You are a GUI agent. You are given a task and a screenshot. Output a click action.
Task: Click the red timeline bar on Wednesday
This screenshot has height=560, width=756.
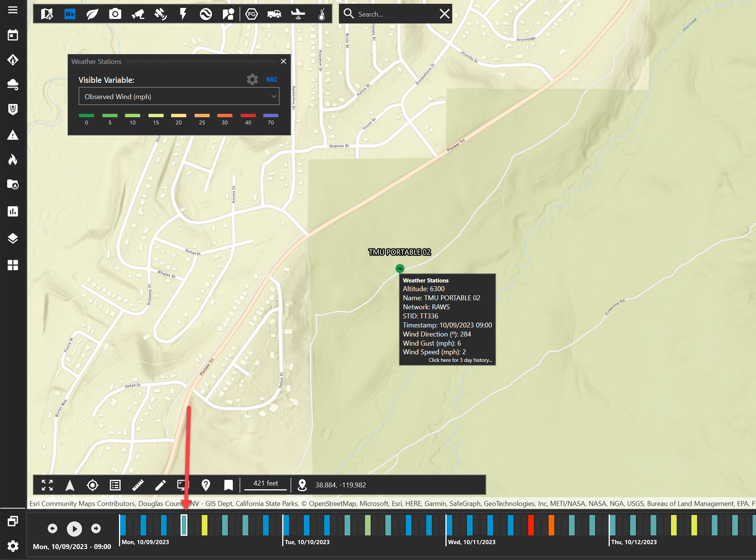pos(531,525)
